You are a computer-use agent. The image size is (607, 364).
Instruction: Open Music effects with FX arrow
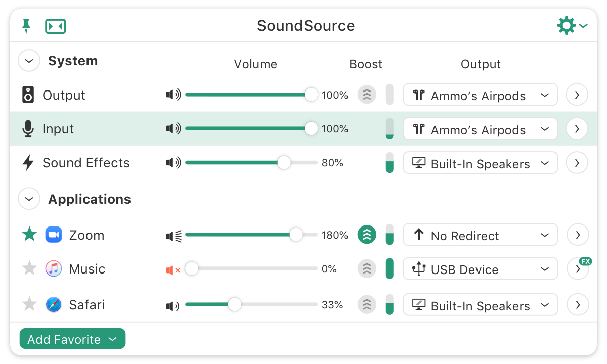[x=577, y=269]
